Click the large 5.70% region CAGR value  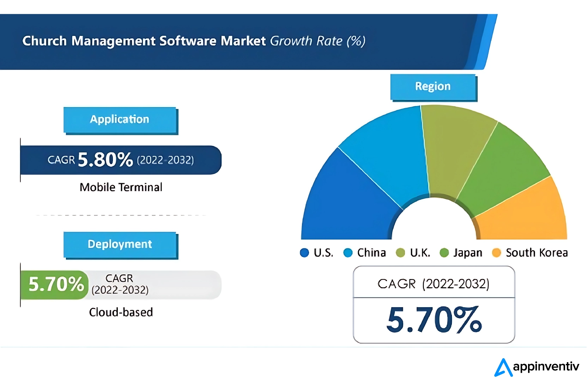click(434, 320)
